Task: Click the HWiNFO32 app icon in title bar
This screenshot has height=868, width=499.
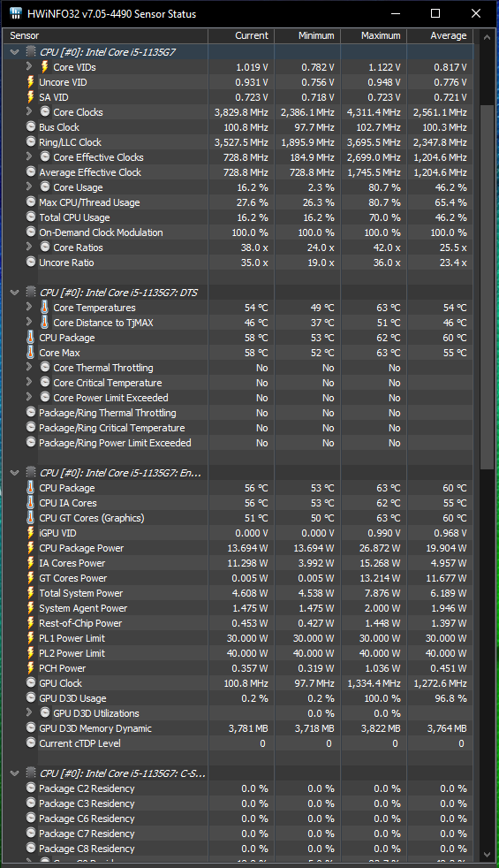Action: 16,13
